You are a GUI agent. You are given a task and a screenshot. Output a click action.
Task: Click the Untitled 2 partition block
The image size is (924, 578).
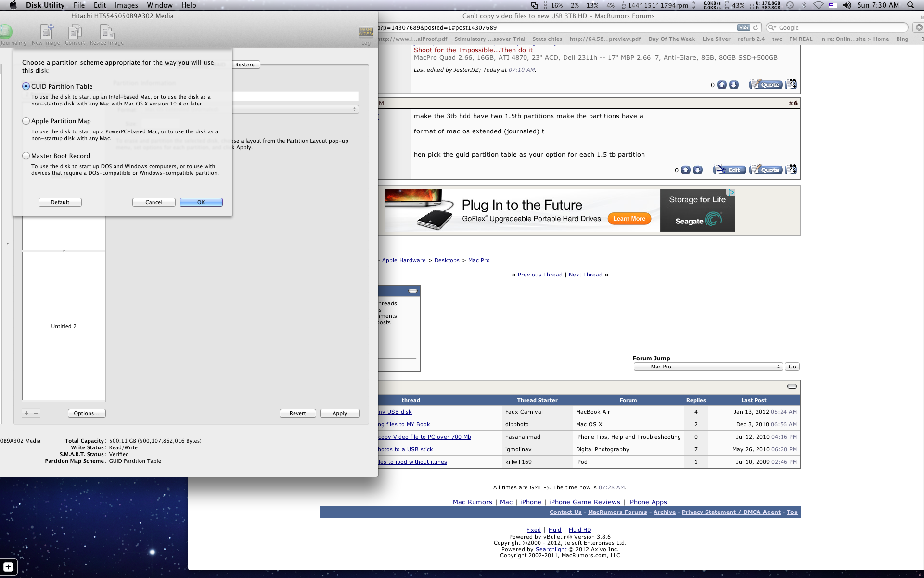[64, 326]
